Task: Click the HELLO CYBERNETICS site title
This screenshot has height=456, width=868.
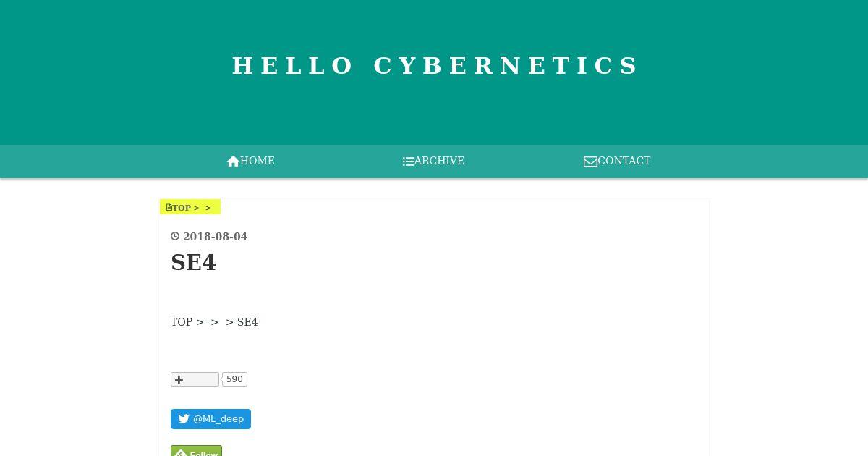Action: 435,66
